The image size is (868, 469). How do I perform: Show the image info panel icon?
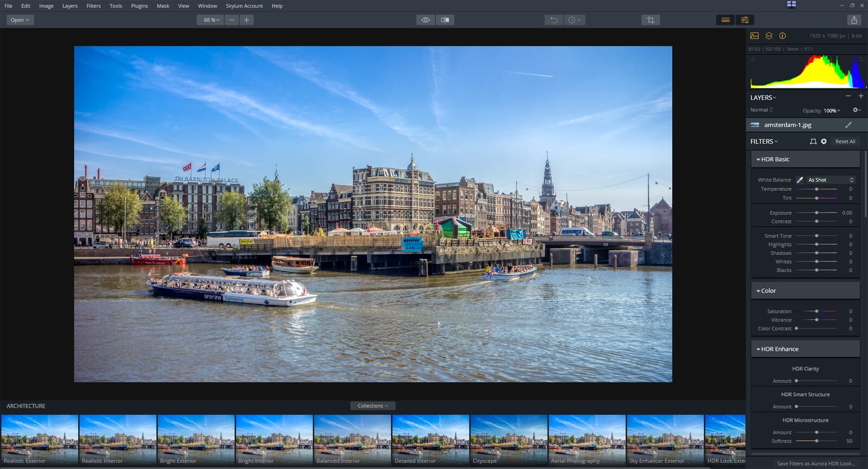[782, 36]
